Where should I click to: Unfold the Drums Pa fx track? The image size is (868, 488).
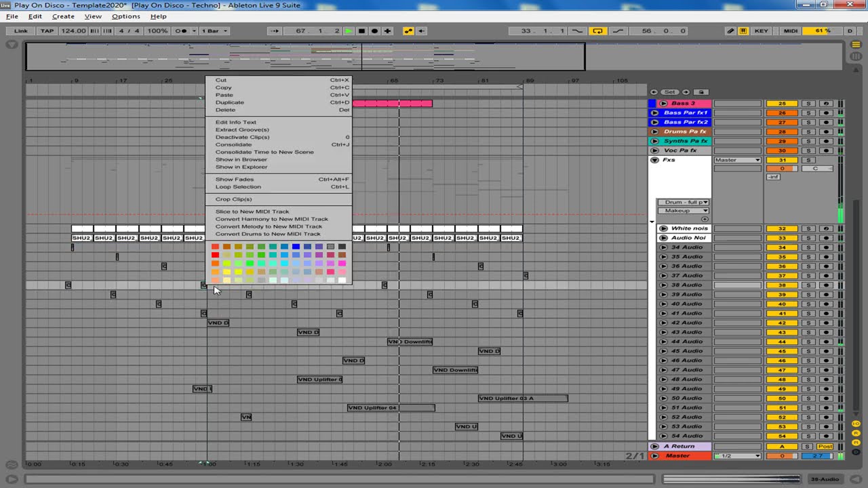tap(654, 131)
